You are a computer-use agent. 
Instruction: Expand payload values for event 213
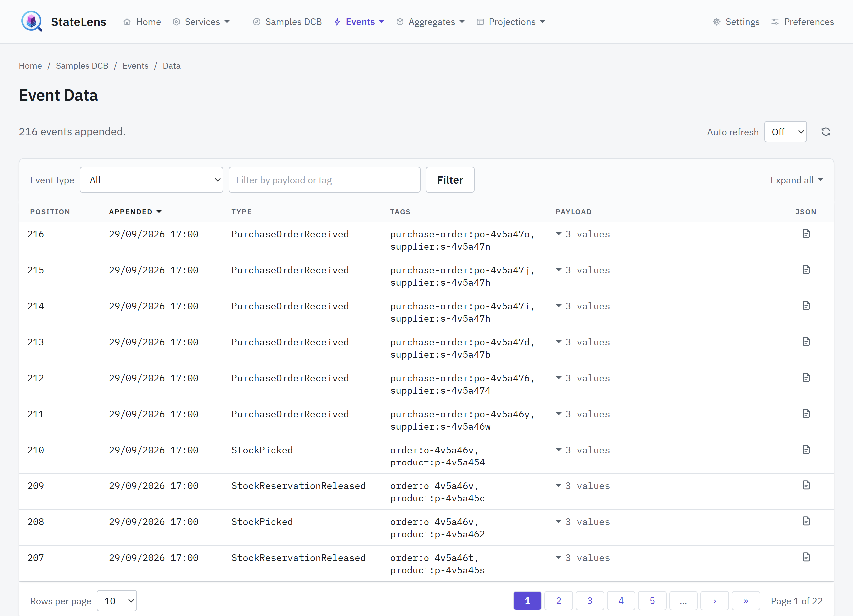583,342
